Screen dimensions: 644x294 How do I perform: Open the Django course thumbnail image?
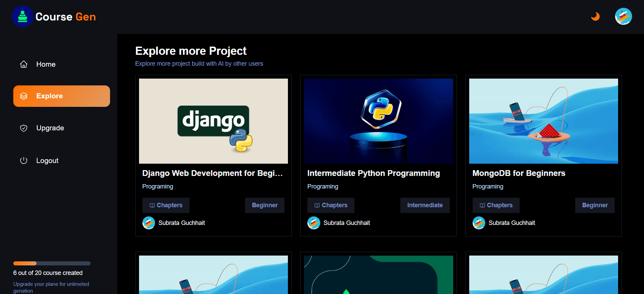pyautogui.click(x=213, y=121)
